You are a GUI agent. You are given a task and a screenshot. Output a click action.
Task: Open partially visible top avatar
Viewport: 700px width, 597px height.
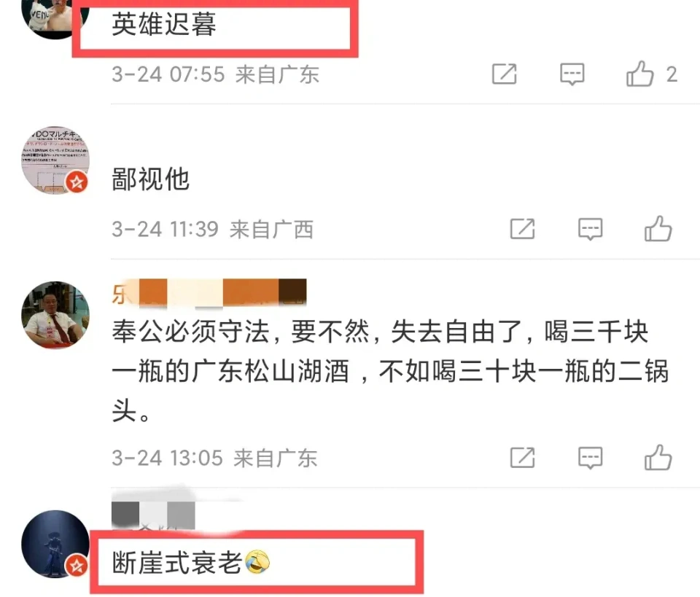click(x=55, y=19)
